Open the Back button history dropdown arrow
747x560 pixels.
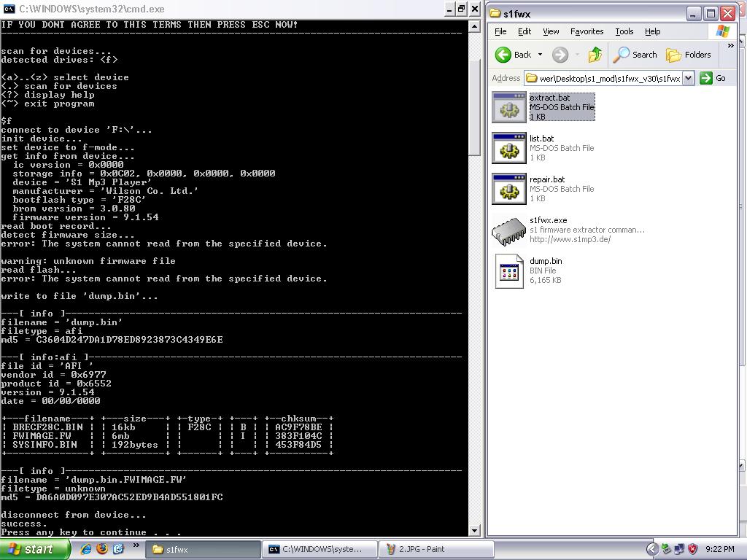coord(540,55)
